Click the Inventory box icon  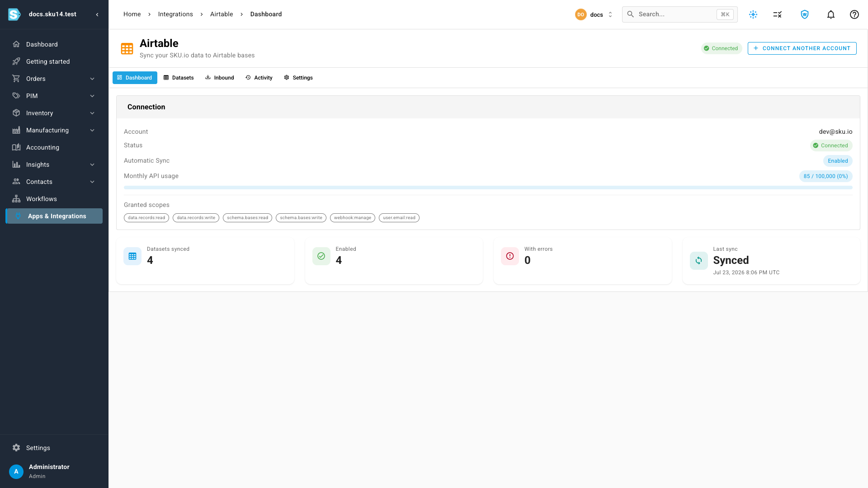tap(16, 113)
